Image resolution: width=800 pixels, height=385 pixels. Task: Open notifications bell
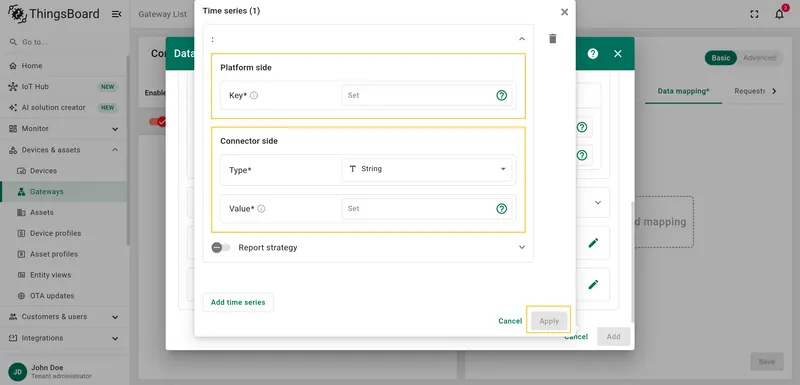point(779,14)
